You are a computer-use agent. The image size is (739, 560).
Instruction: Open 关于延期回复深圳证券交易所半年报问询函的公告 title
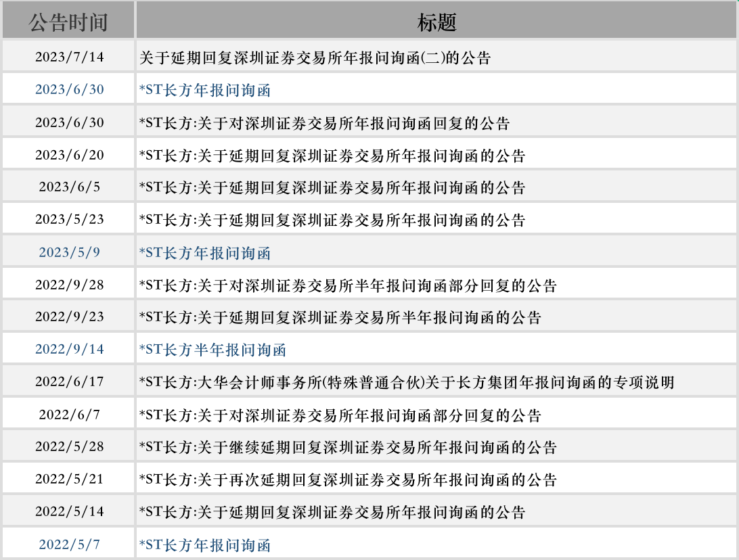(x=340, y=317)
